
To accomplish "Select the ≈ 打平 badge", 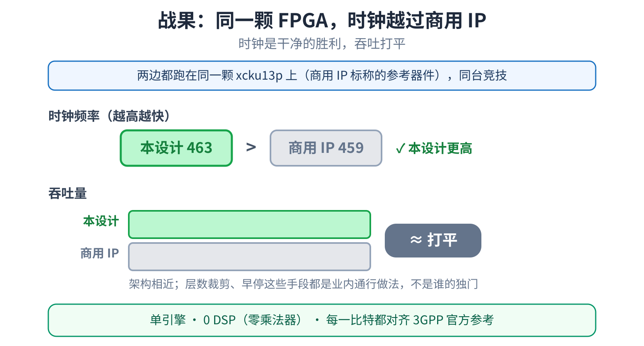I will pyautogui.click(x=433, y=241).
